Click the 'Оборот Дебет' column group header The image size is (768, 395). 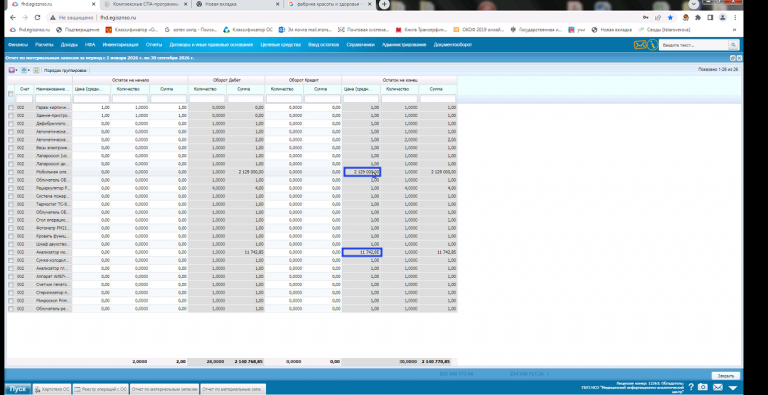[226, 80]
